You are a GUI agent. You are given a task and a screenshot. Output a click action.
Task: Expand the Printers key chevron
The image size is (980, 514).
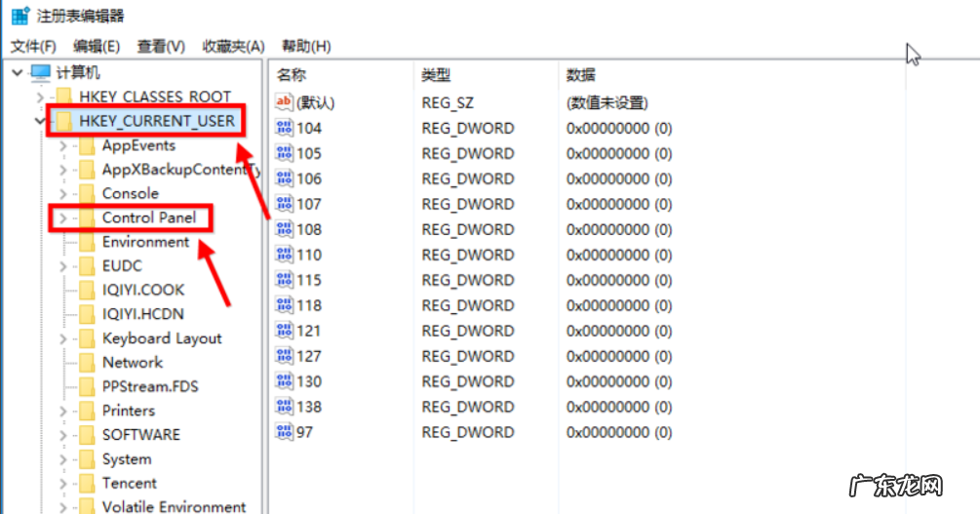pyautogui.click(x=63, y=411)
